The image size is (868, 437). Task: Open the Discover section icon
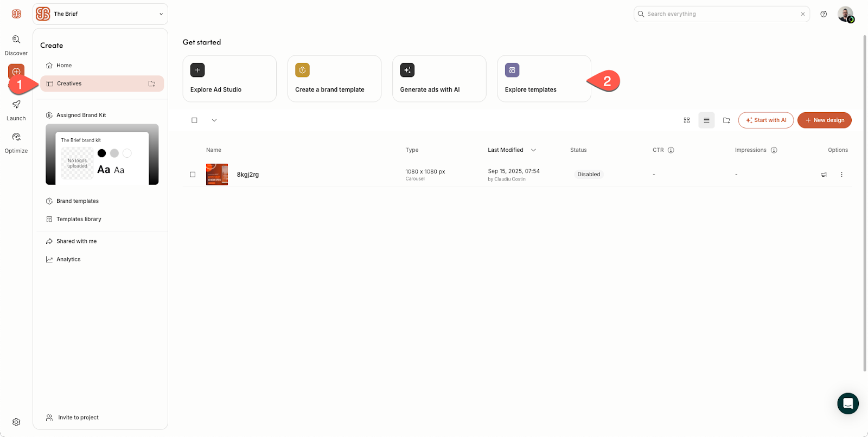pos(16,40)
